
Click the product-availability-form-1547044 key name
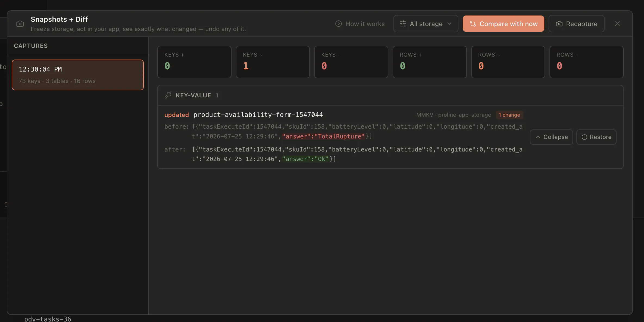(258, 115)
